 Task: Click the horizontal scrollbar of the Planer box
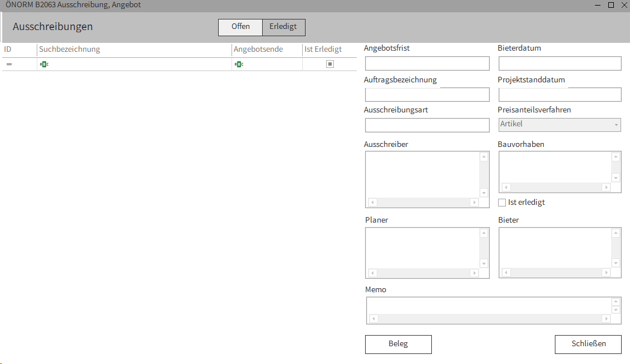(x=422, y=273)
